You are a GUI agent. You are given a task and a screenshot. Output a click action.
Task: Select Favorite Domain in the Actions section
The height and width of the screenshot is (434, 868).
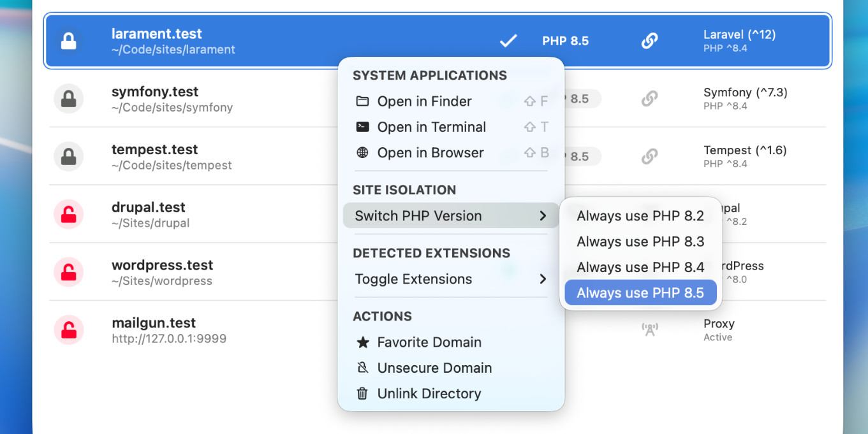coord(451,342)
